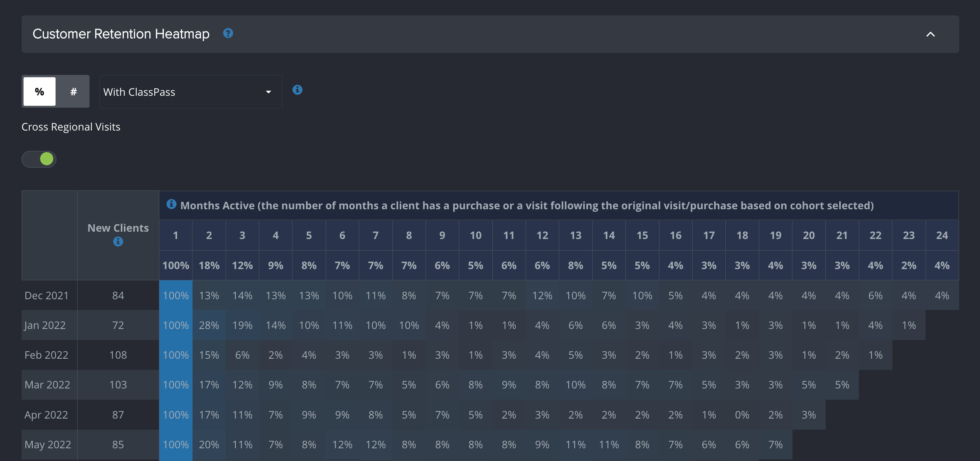
Task: Click the New Clients value 108 for Feb 2022
Action: click(x=118, y=355)
